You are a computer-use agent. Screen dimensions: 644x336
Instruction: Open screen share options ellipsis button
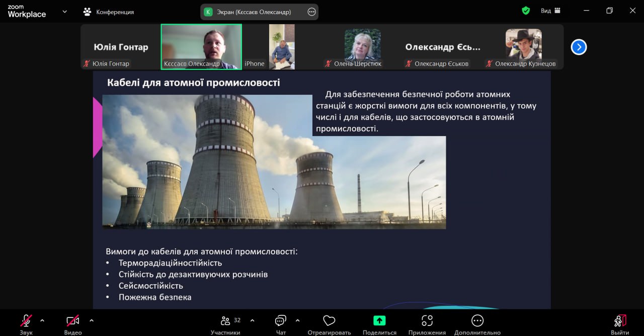(311, 12)
